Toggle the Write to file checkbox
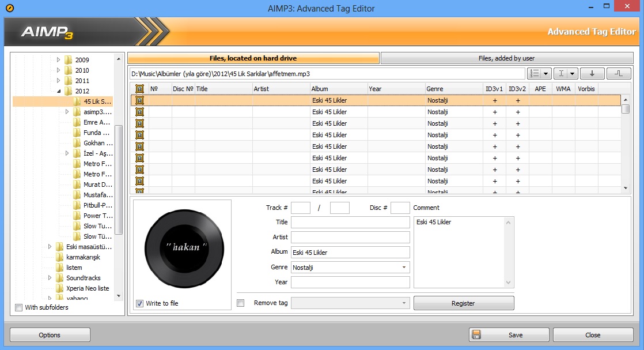Screen dimensions: 644x350 click(x=139, y=303)
